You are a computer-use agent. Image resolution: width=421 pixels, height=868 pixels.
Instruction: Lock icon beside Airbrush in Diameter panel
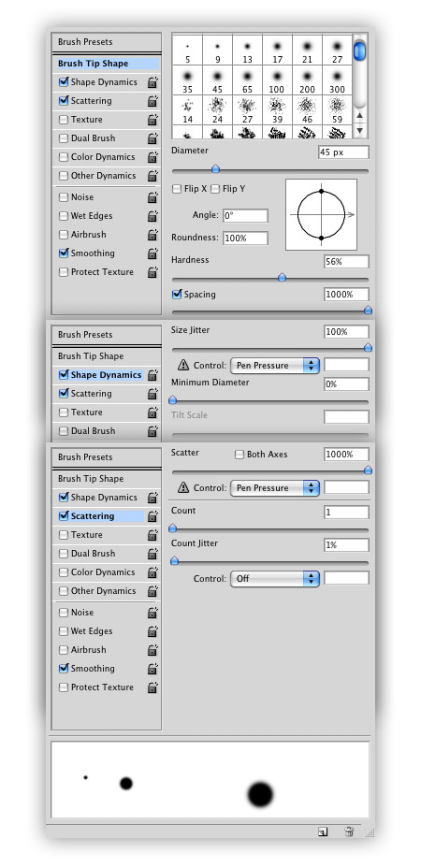(152, 235)
